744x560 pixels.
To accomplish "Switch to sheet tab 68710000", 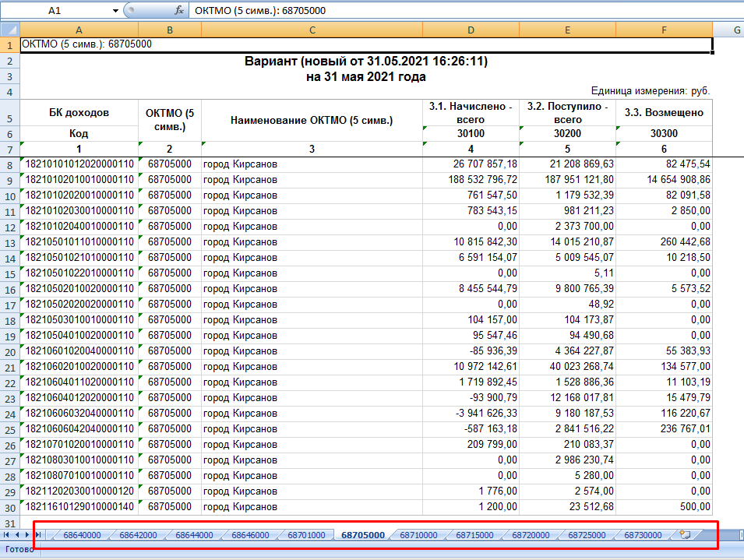I will tap(418, 535).
